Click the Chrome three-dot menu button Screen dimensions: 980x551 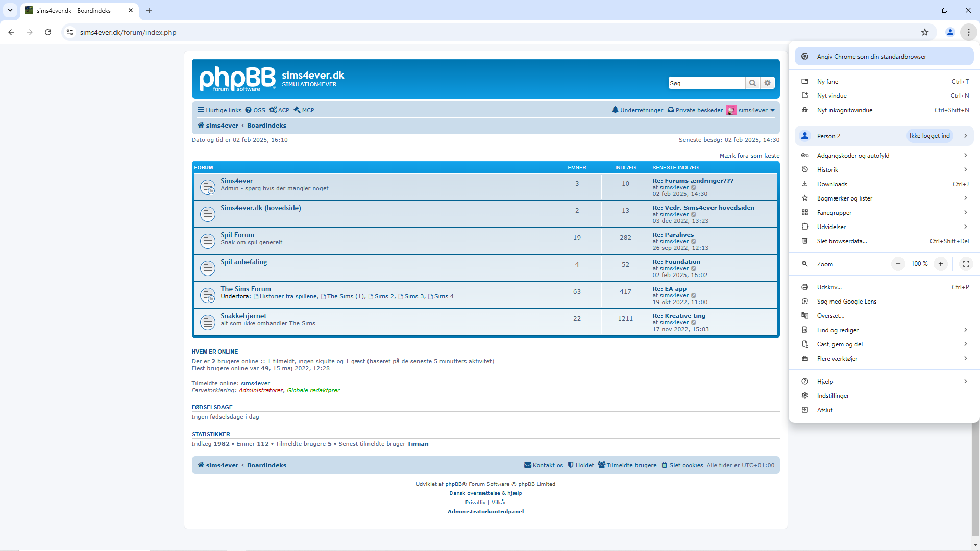(968, 32)
